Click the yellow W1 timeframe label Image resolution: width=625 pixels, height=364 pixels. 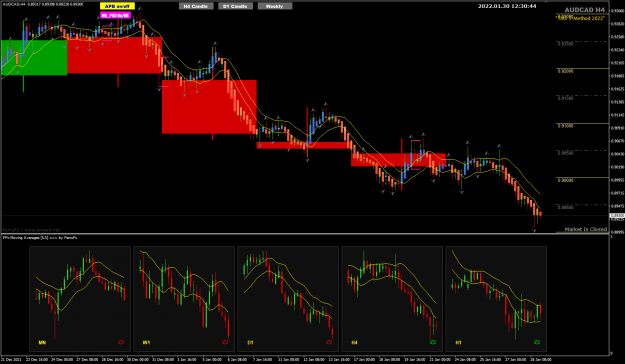click(x=146, y=342)
